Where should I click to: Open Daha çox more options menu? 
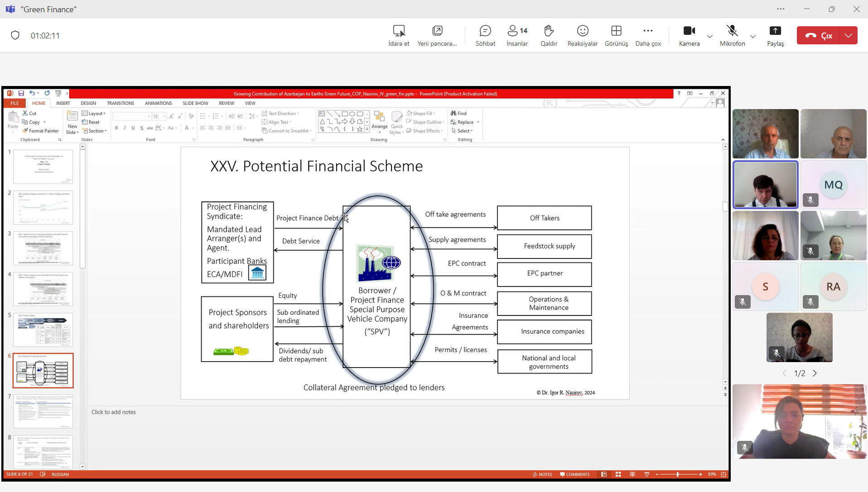point(648,35)
